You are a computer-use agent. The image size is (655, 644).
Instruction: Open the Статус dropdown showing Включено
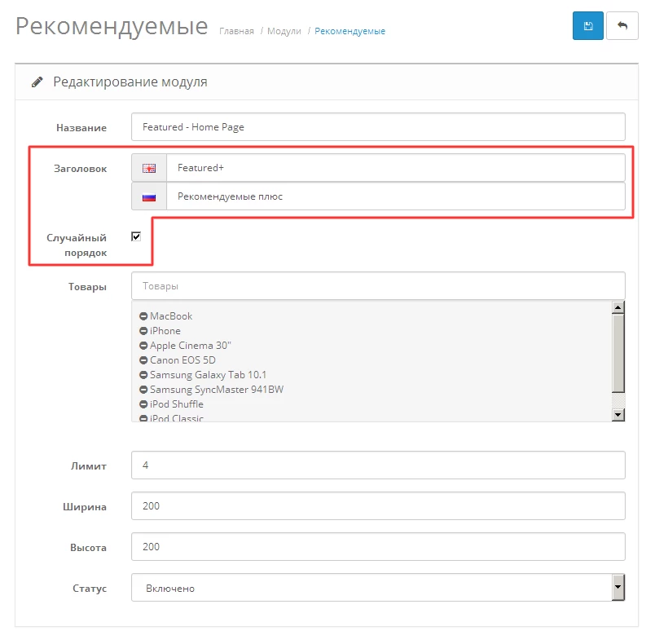[378, 588]
